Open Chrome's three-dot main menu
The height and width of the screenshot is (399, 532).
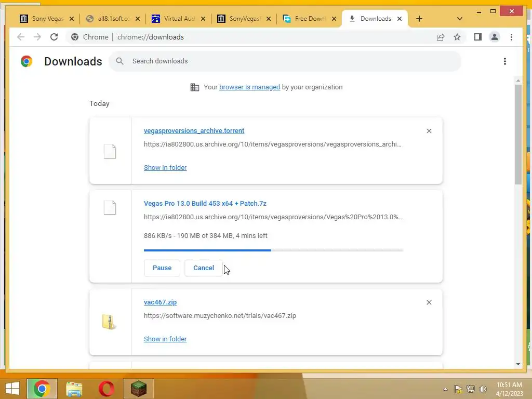coord(511,37)
